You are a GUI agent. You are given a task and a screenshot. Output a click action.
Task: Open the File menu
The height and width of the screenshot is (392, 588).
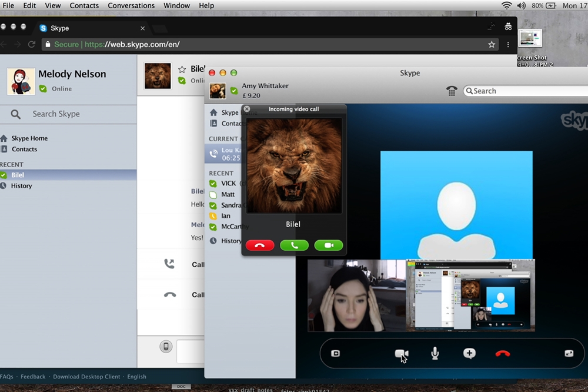(8, 6)
